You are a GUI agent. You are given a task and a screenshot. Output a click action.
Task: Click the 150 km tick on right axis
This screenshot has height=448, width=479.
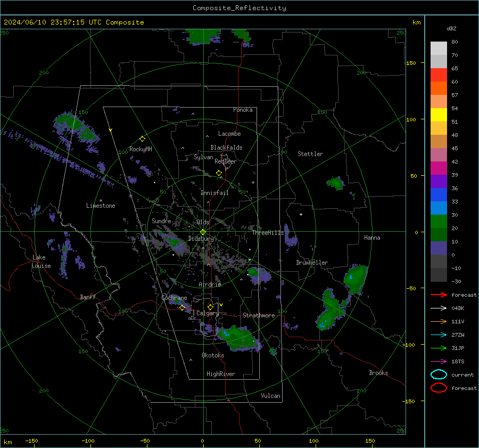[411, 63]
